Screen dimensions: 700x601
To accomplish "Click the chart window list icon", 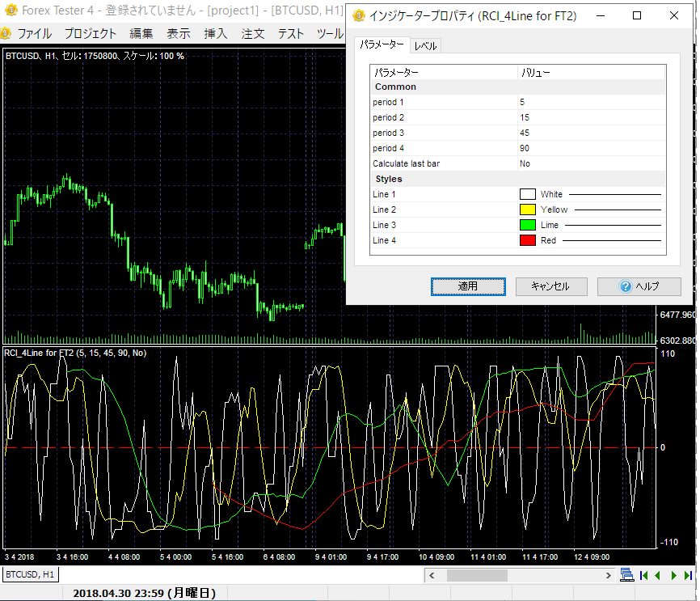I will [x=626, y=575].
